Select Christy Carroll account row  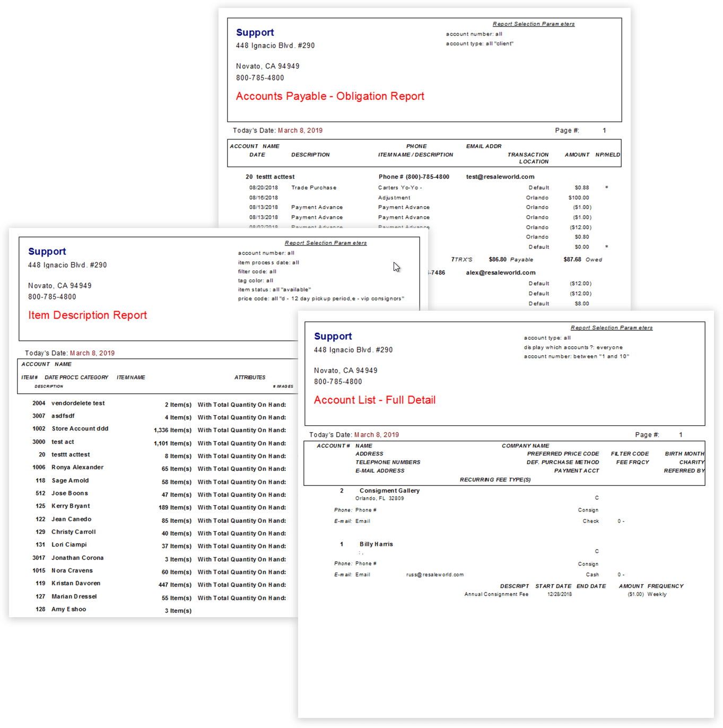[x=66, y=532]
